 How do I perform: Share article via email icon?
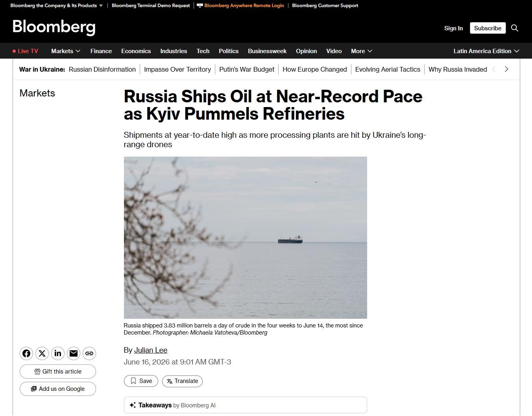74,353
